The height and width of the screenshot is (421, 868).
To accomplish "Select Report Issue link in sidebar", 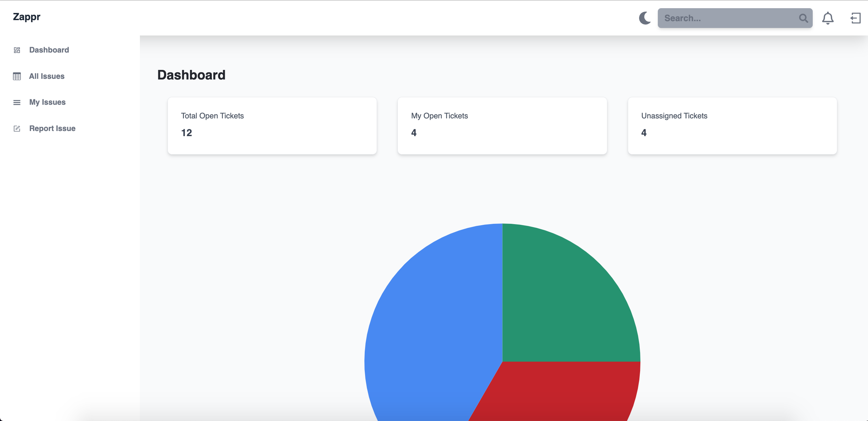I will point(52,129).
